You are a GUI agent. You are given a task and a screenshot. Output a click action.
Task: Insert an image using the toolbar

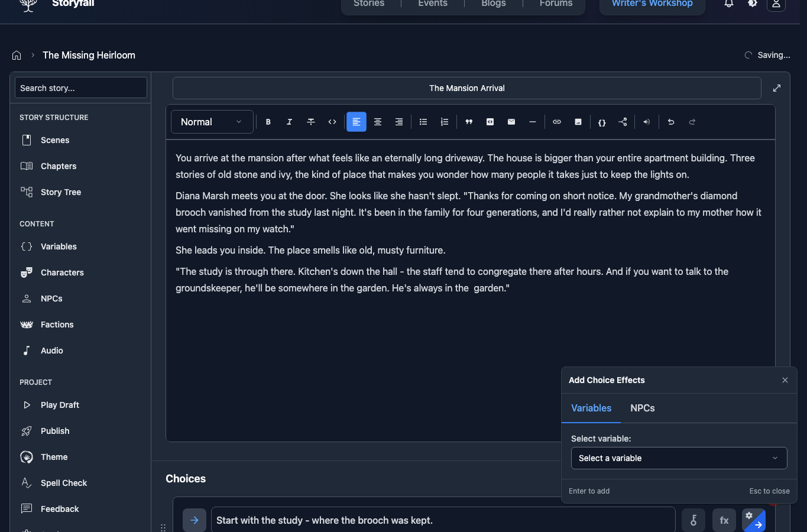click(x=578, y=122)
